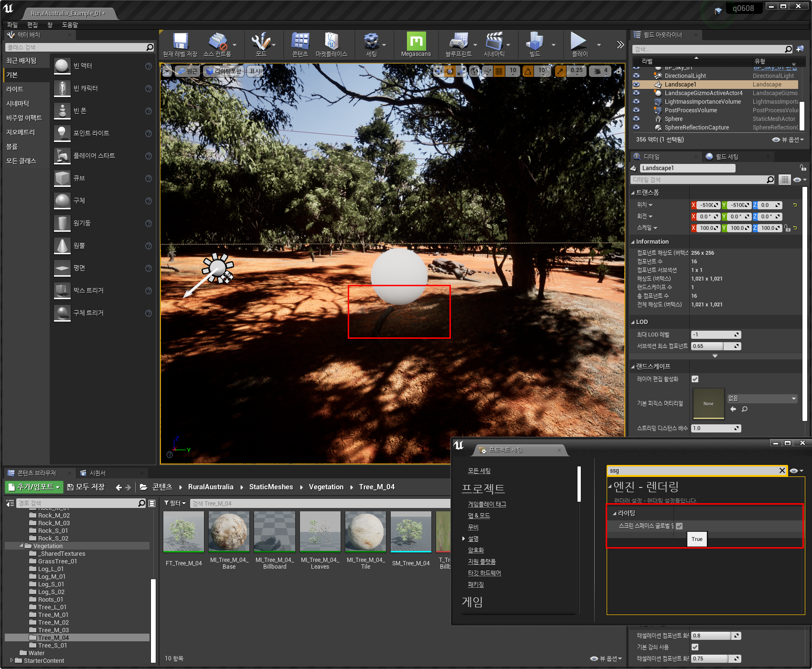Hide DirectionalLight in World Outliner
Image resolution: width=812 pixels, height=669 pixels.
click(636, 76)
